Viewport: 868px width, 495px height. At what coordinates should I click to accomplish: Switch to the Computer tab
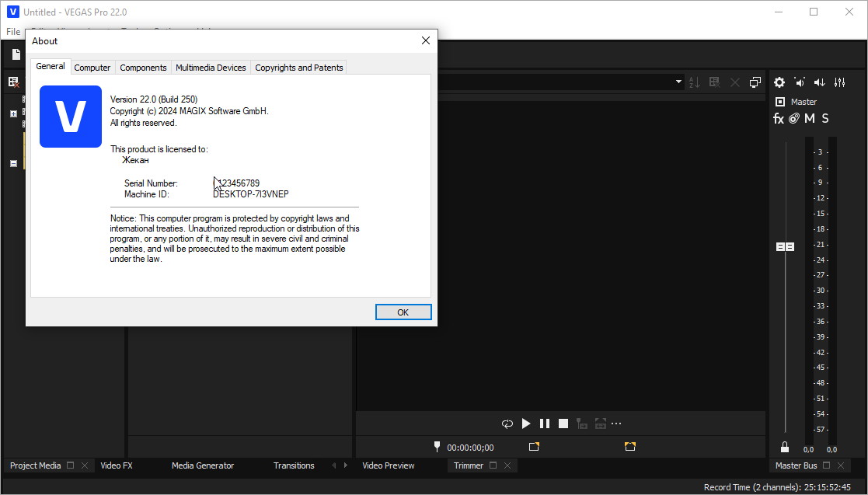92,68
